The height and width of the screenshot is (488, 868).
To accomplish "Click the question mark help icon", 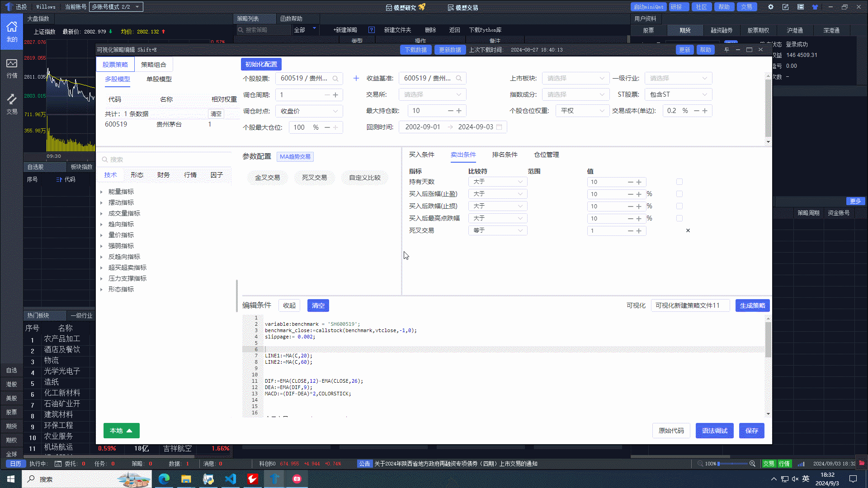I will click(x=372, y=30).
